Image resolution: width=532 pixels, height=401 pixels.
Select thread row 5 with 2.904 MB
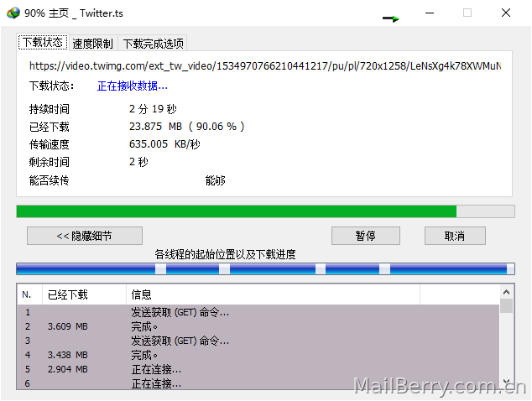[x=258, y=369]
